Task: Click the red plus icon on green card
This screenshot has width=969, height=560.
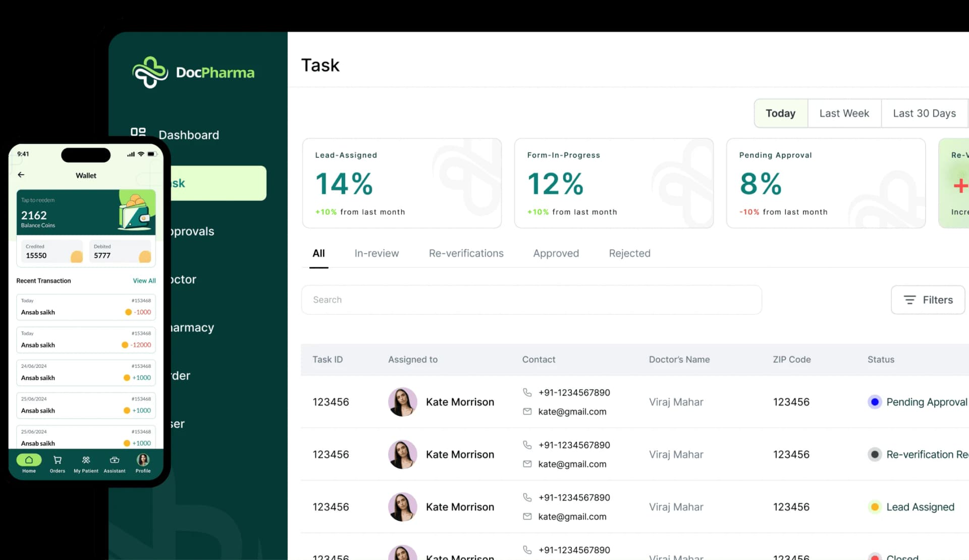Action: 961,185
